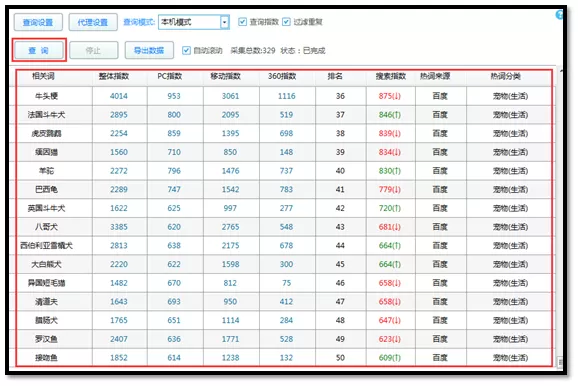Click the 360指数 column header
This screenshot has width=578, height=386.
point(282,76)
